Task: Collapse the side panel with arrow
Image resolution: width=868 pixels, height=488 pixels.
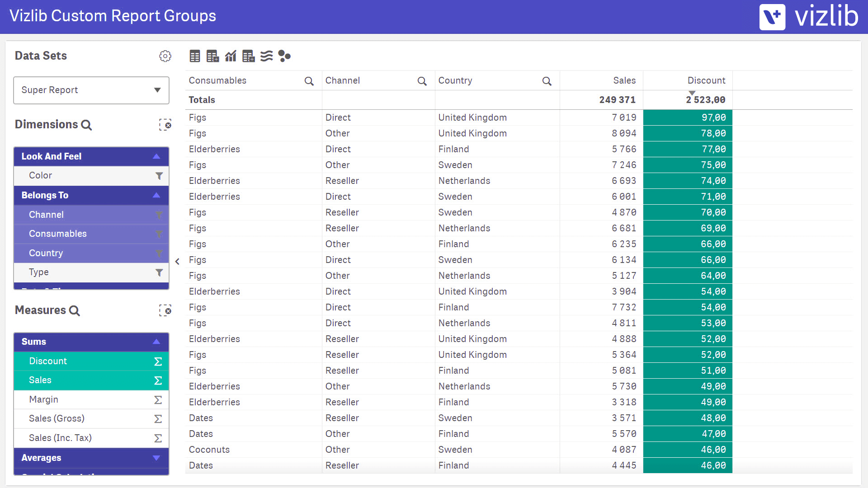Action: coord(177,262)
